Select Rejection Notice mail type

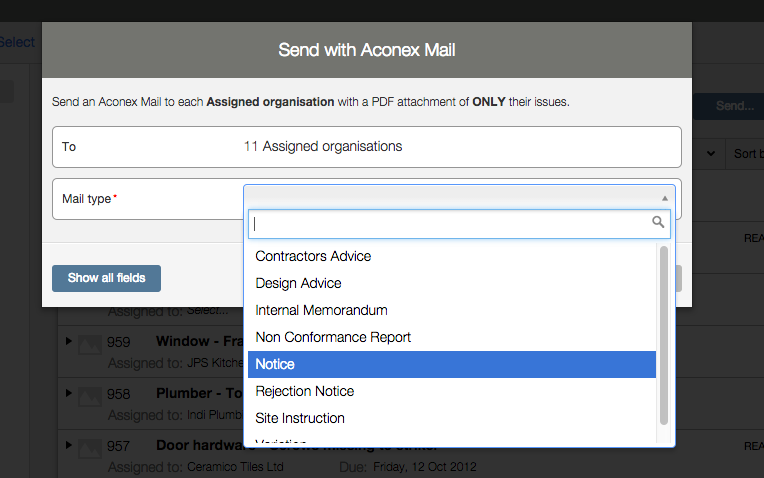(452, 391)
